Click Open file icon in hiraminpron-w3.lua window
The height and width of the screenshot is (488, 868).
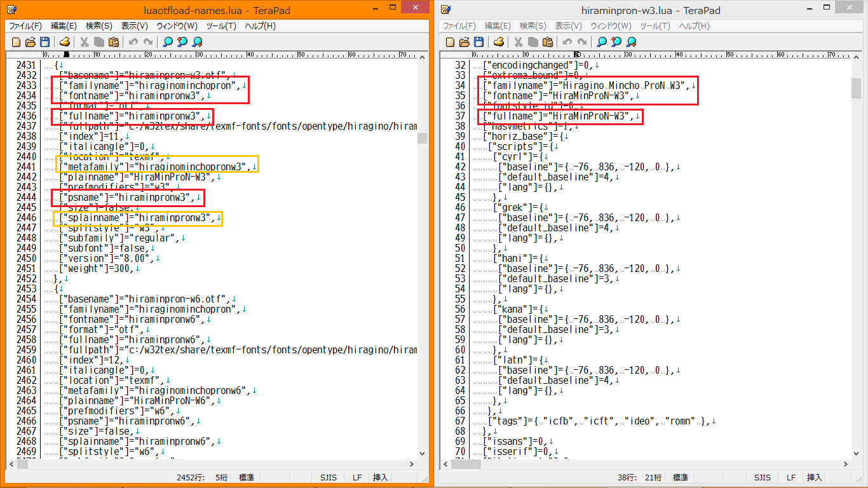[x=465, y=42]
